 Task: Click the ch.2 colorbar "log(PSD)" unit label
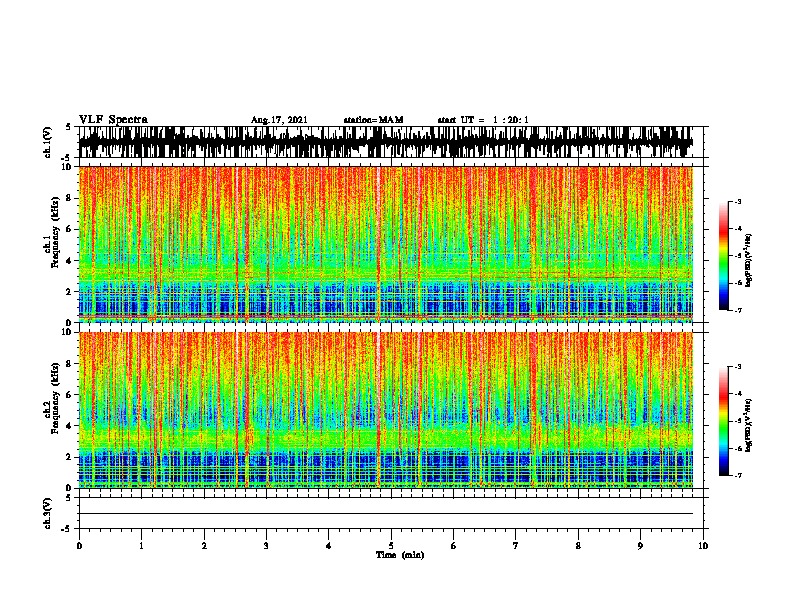click(x=749, y=426)
